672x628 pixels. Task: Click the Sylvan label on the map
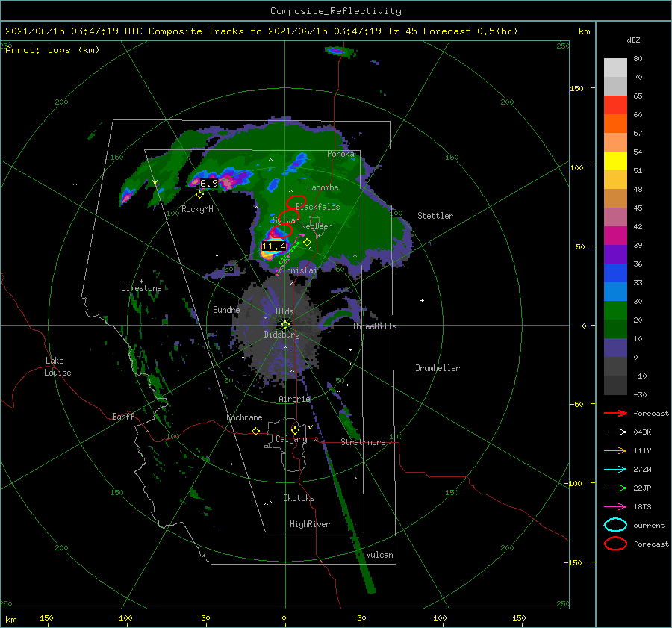coord(286,220)
